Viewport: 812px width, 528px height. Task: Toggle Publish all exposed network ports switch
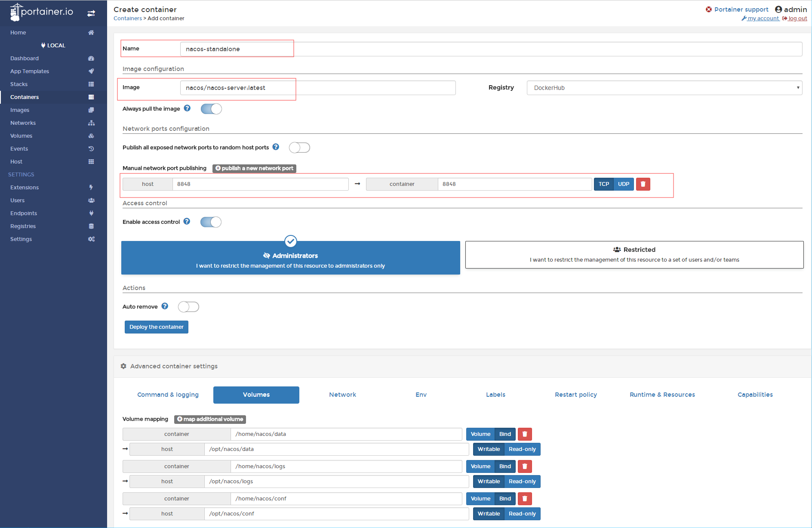click(299, 148)
